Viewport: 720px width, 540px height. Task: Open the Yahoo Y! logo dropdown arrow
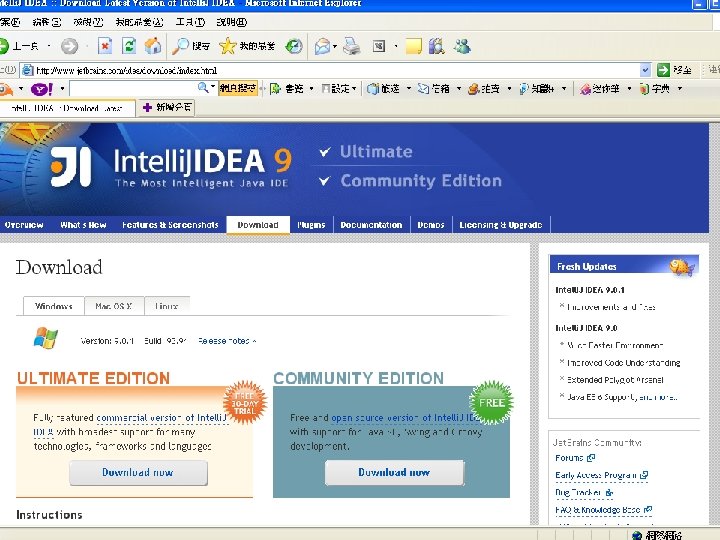[62, 89]
